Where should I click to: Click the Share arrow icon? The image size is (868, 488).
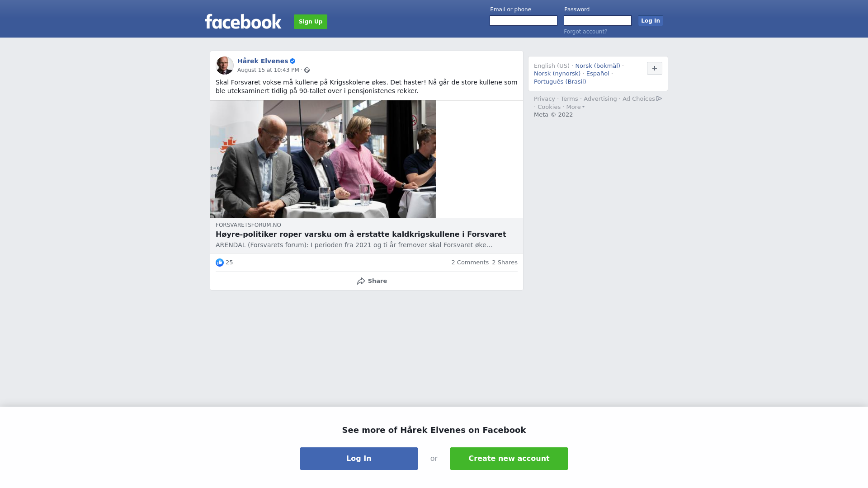coord(361,281)
